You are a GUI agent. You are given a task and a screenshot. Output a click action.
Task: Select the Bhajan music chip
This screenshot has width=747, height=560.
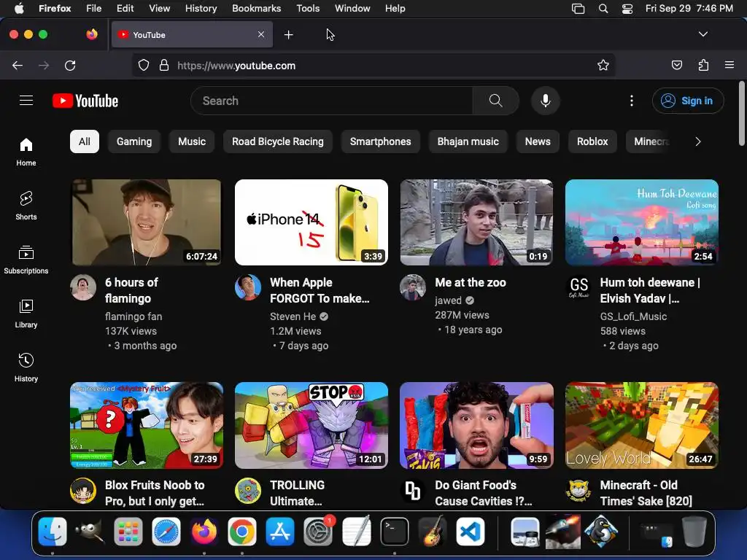click(468, 141)
